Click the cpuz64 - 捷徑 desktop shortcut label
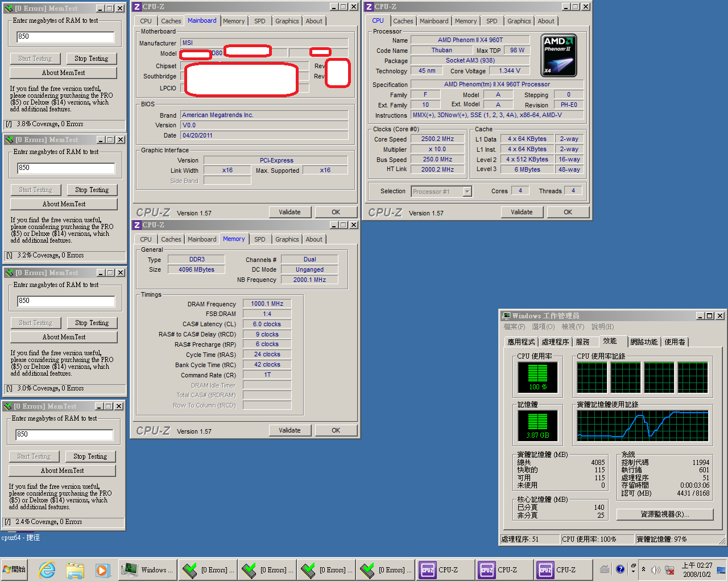 pos(20,538)
